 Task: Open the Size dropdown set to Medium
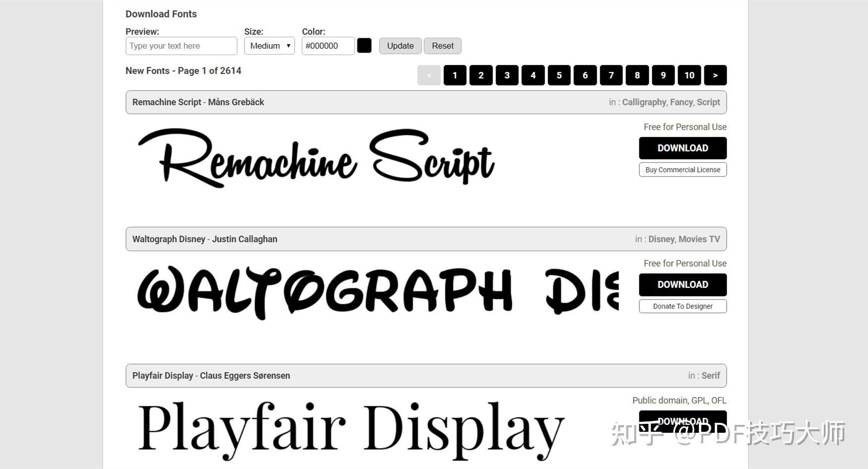pyautogui.click(x=269, y=46)
